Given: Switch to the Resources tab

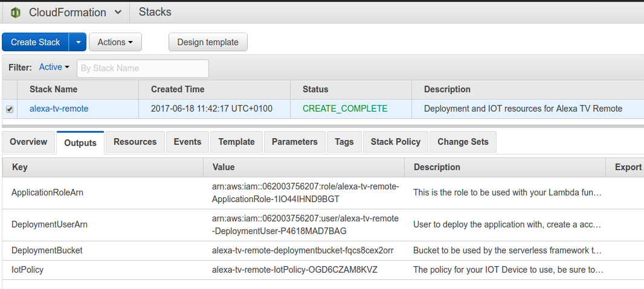Looking at the screenshot, I should point(135,142).
